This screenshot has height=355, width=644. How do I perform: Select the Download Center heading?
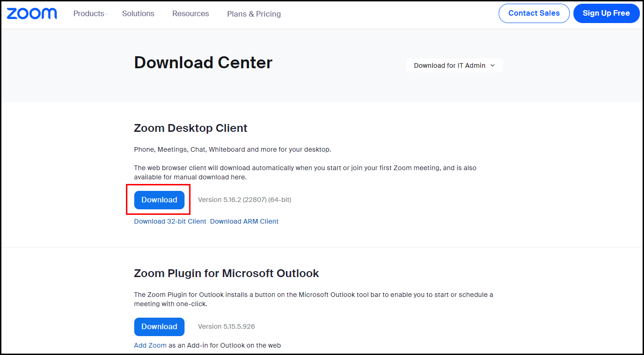click(203, 63)
